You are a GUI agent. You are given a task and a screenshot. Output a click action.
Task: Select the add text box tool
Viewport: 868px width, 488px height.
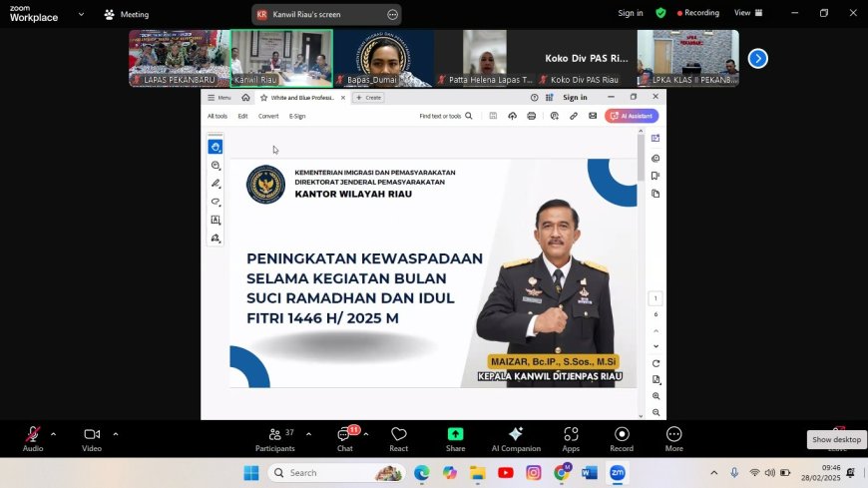point(216,220)
